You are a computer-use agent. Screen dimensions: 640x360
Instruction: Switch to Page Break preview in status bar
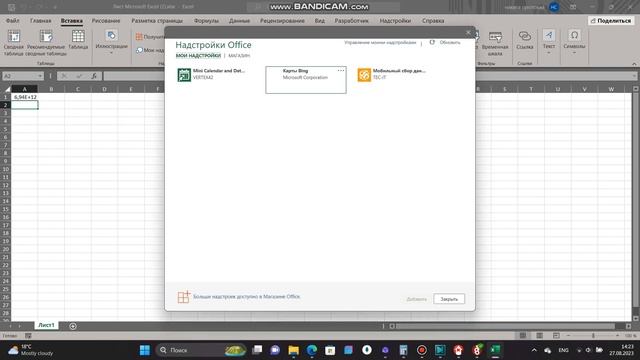pyautogui.click(x=556, y=336)
